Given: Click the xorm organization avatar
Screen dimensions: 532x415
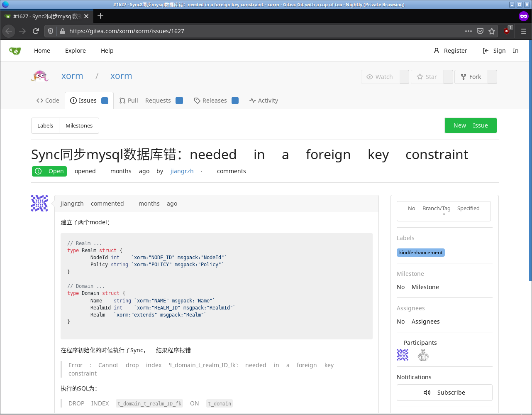Looking at the screenshot, I should click(40, 76).
